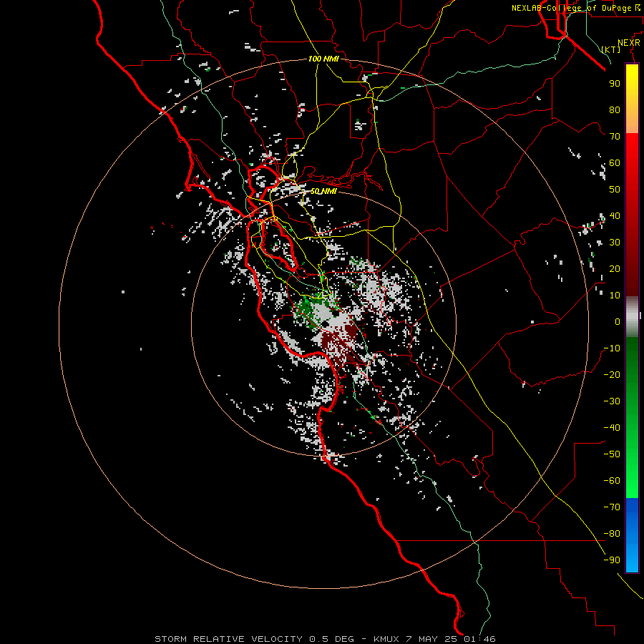Click the positive "50" scale label
644x644 pixels.
click(615, 190)
